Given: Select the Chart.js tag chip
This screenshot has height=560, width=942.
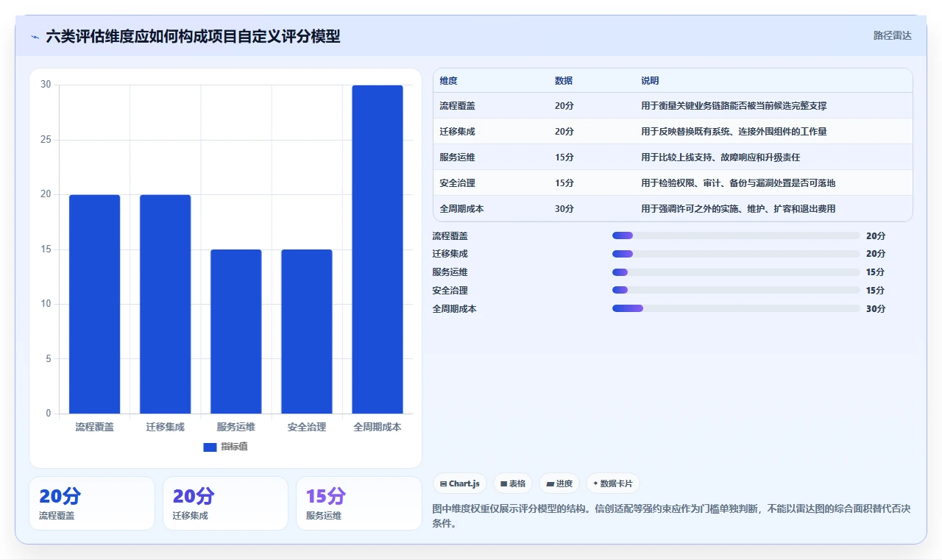Looking at the screenshot, I should click(x=460, y=483).
